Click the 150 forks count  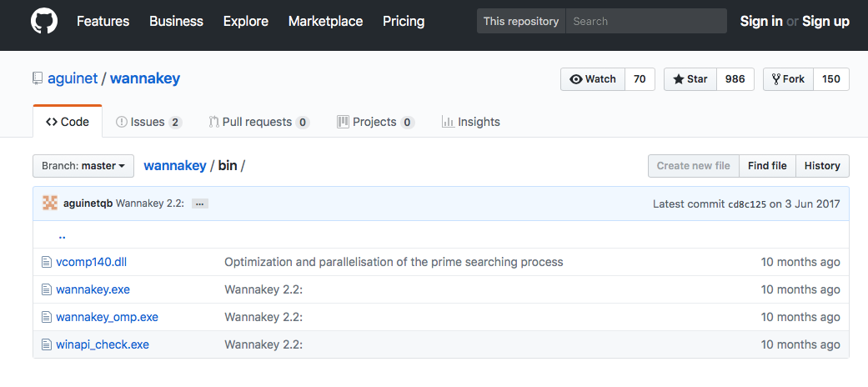(831, 79)
